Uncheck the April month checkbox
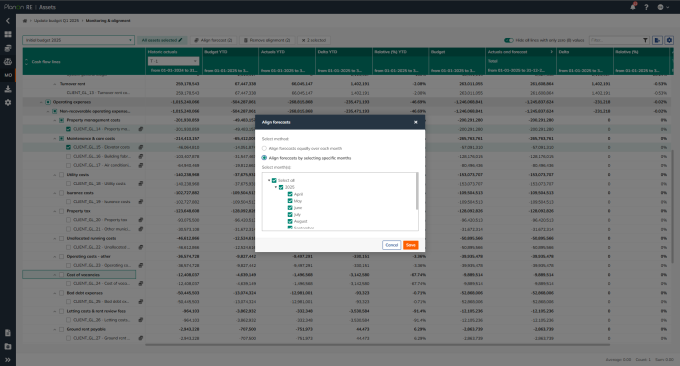Viewport: 680px width, 366px height. 290,194
